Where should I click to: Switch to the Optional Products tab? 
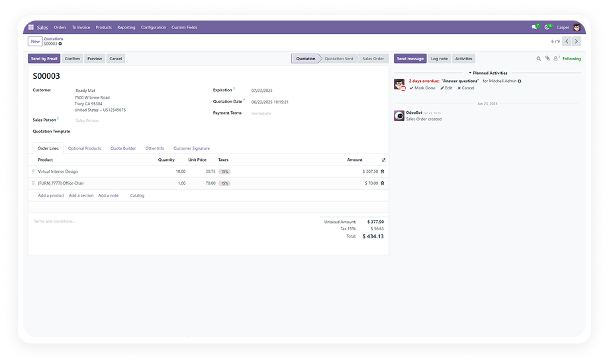tap(84, 148)
